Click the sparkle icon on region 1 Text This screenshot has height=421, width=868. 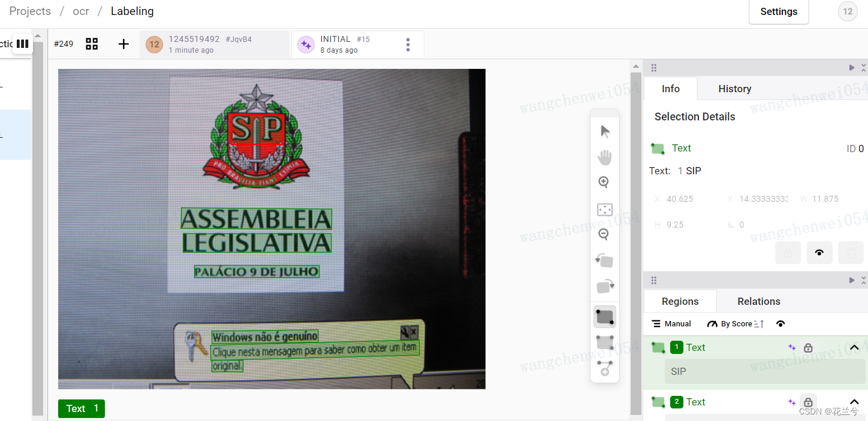click(792, 347)
